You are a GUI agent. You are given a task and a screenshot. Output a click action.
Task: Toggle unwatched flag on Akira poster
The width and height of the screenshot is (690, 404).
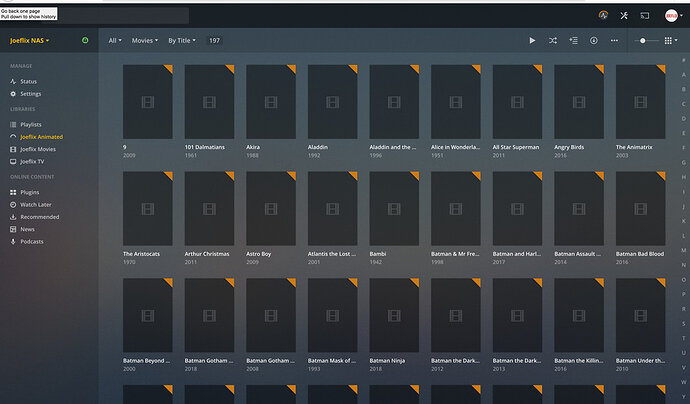293,68
